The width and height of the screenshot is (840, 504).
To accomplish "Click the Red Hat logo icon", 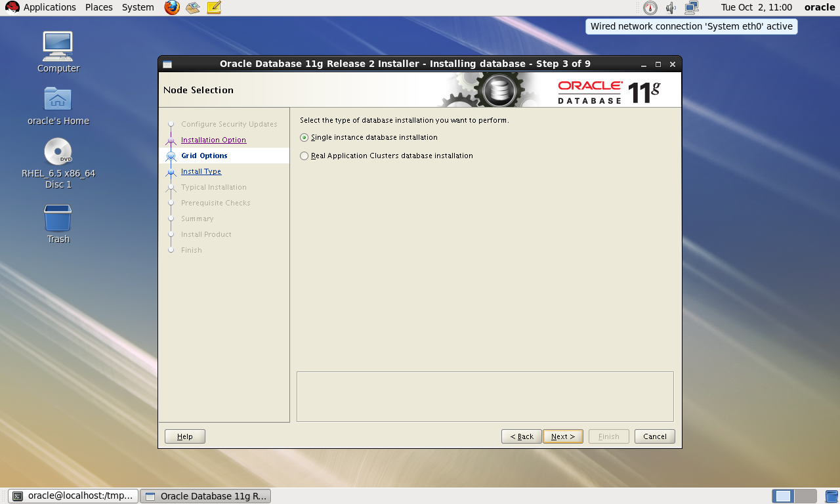I will 12,7.
